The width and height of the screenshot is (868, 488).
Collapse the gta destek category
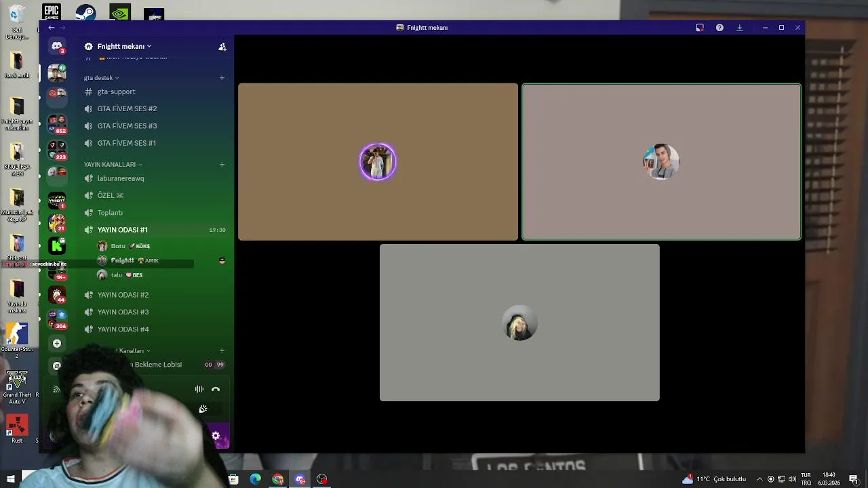pyautogui.click(x=102, y=78)
